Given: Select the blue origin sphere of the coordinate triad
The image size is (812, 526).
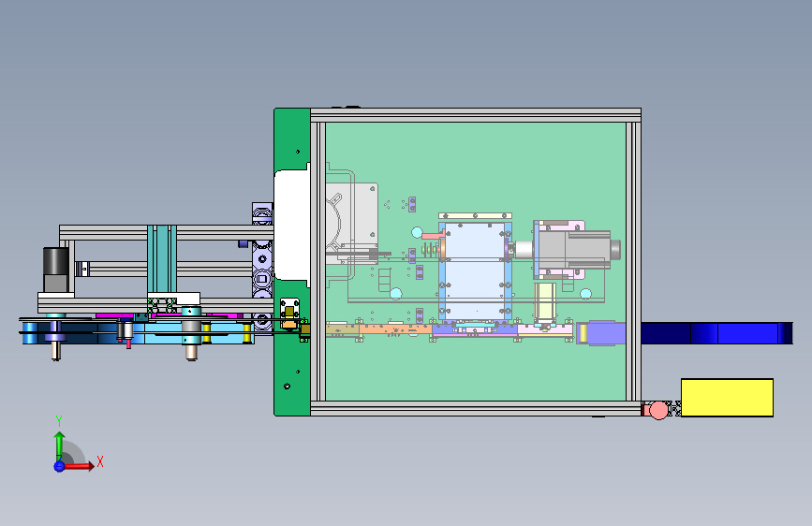Looking at the screenshot, I should 59,466.
